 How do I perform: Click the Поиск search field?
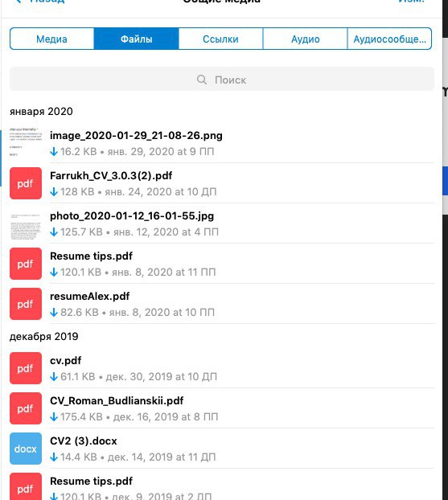pyautogui.click(x=222, y=79)
